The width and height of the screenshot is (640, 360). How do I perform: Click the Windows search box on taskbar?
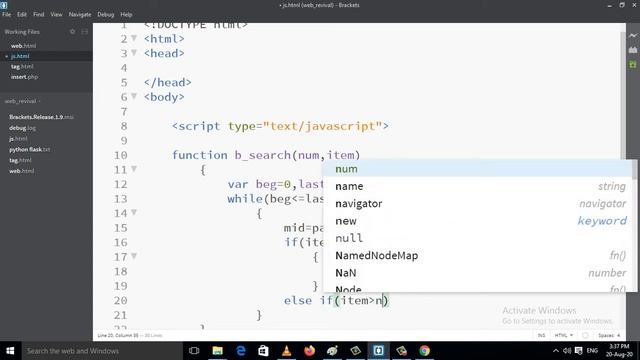[x=102, y=351]
